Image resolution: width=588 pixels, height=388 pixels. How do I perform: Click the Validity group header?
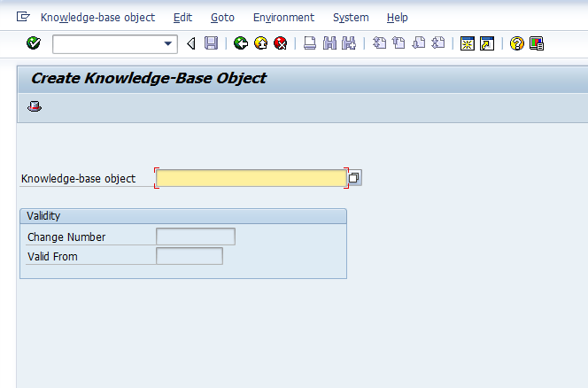tap(183, 216)
